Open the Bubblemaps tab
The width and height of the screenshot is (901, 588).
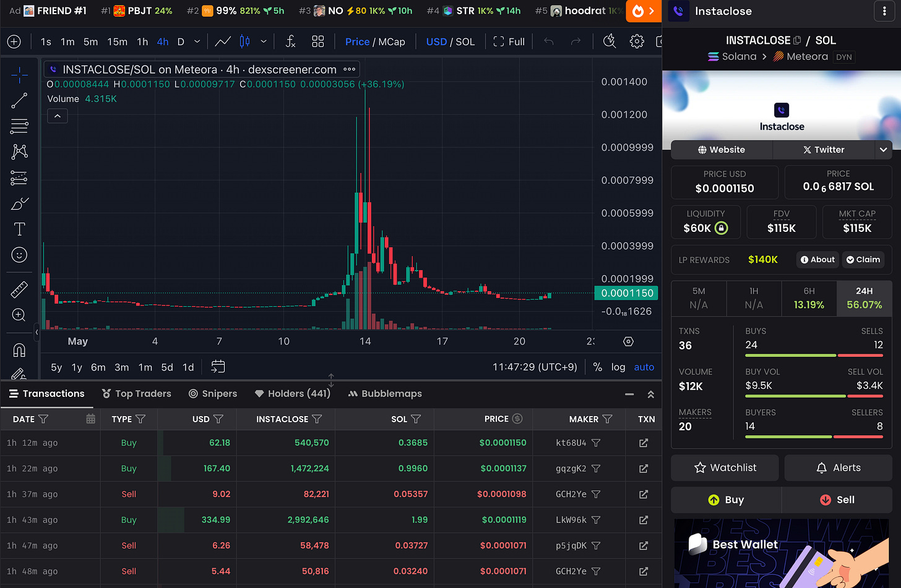(385, 394)
